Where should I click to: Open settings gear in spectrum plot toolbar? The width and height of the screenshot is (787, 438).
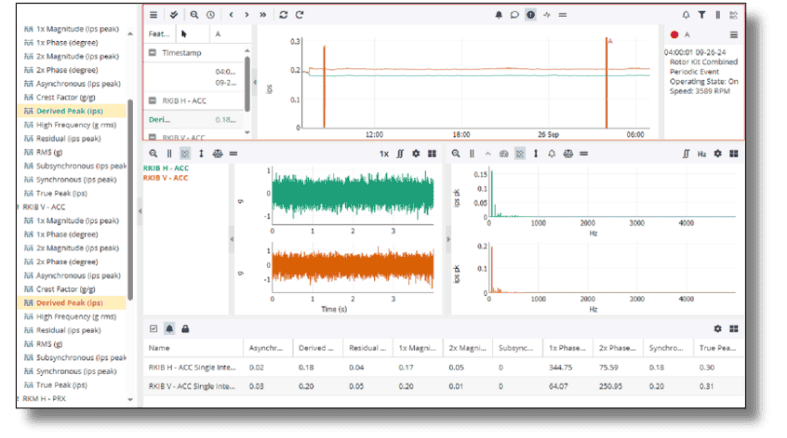click(717, 154)
